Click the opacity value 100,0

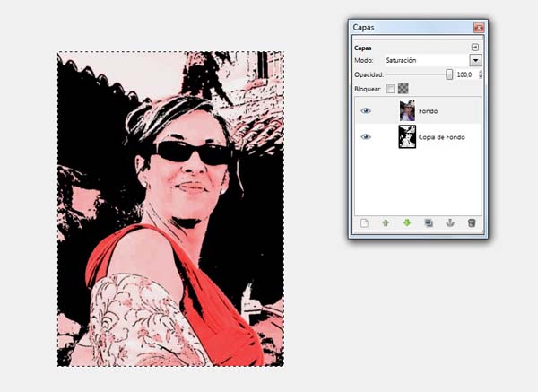coord(464,74)
